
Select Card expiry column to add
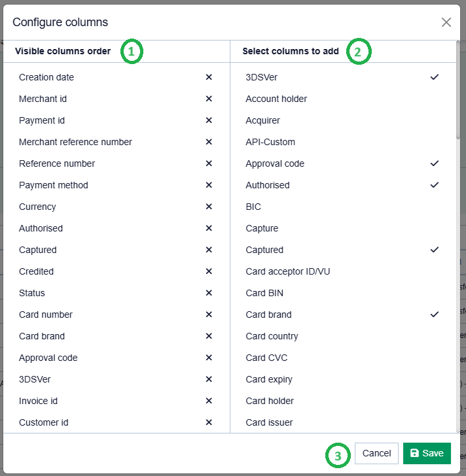click(x=269, y=379)
